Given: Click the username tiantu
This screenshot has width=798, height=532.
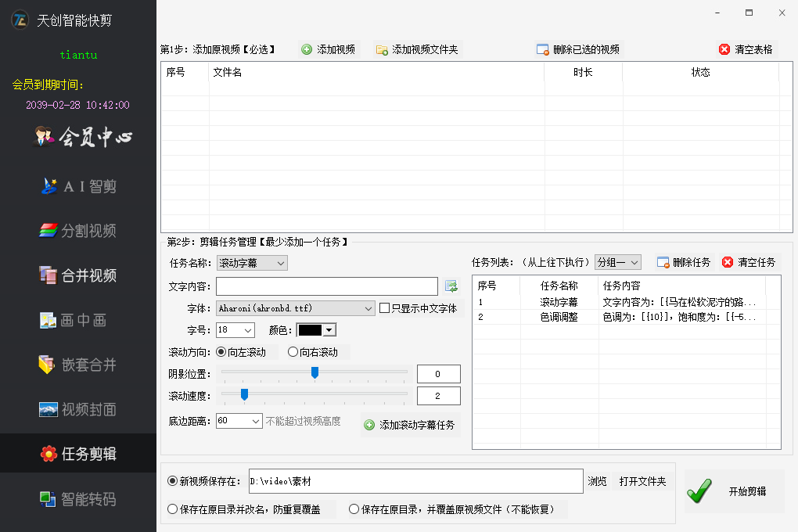Looking at the screenshot, I should (78, 55).
